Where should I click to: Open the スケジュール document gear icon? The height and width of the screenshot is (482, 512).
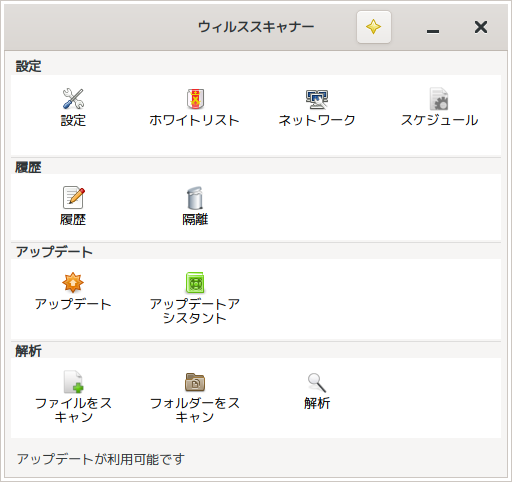[x=439, y=99]
